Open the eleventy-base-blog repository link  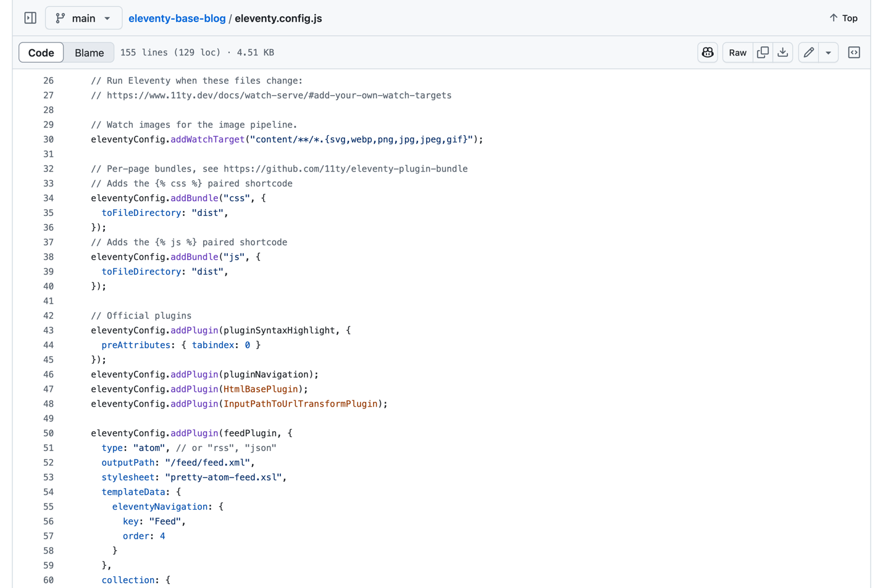click(177, 19)
